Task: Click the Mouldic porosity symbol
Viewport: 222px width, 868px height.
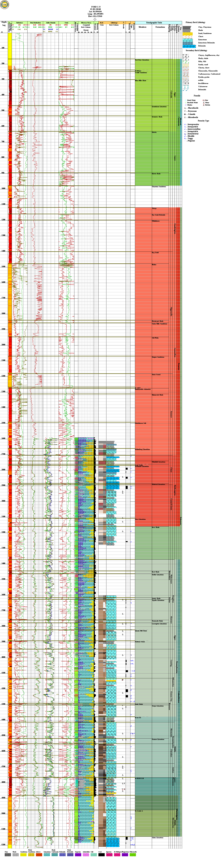Action: point(185,136)
